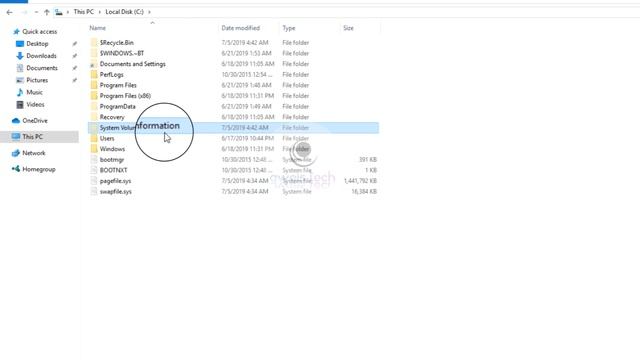Screen dimensions: 640x360
Task: Open recent locations dropdown arrow
Action: [x=36, y=12]
